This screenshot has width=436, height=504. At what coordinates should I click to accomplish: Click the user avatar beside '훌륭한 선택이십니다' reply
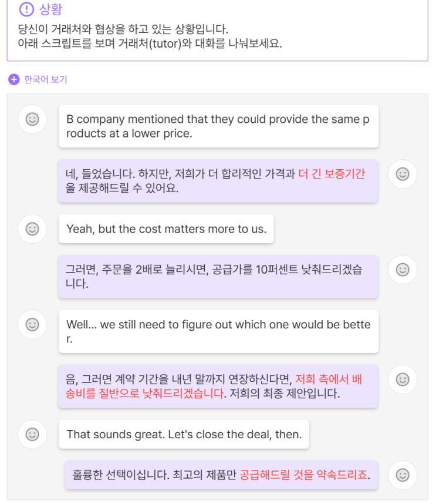[x=403, y=475]
